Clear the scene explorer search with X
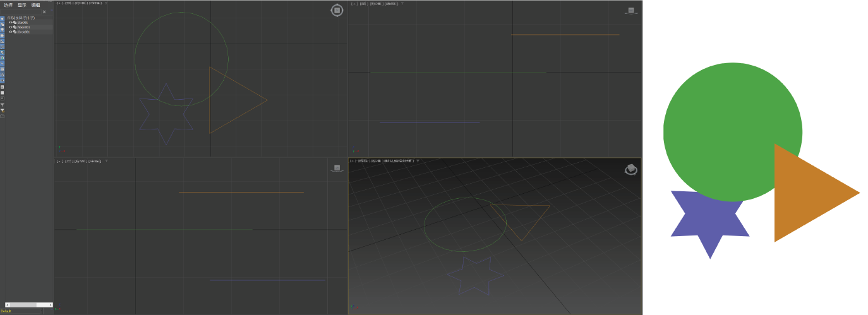 [44, 11]
